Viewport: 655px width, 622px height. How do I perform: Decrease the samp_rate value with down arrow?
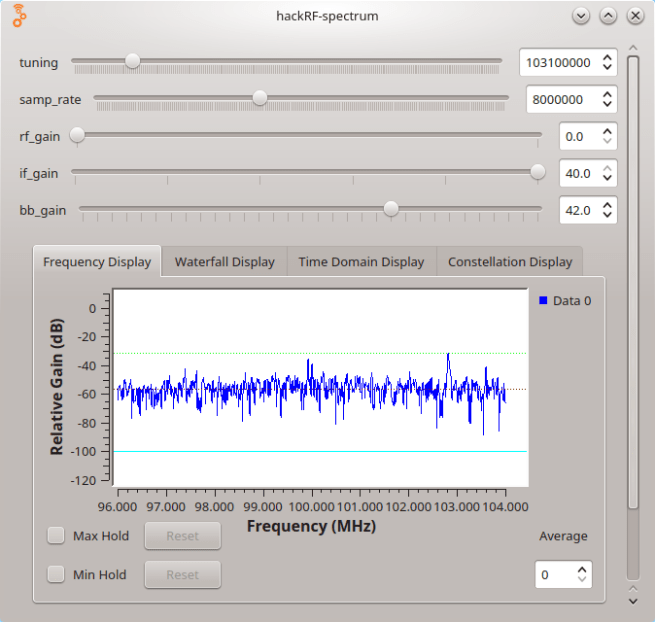pos(606,105)
